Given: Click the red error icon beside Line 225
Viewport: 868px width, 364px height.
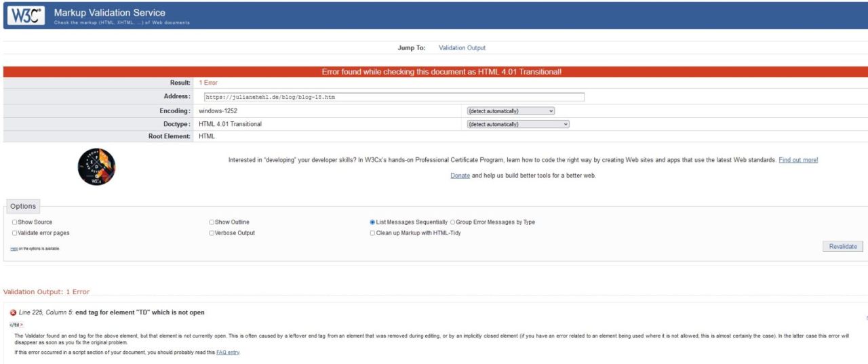Looking at the screenshot, I should coord(14,312).
